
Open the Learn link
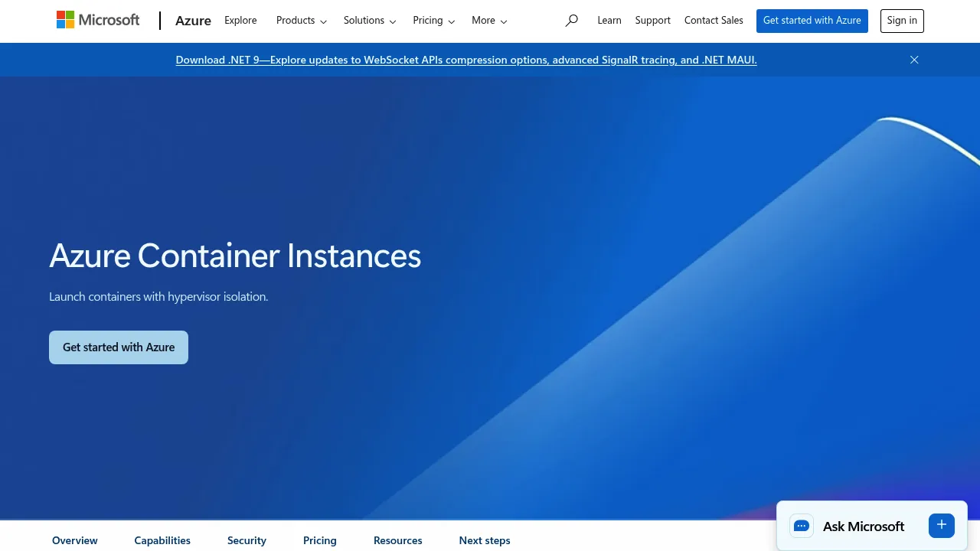(x=609, y=21)
